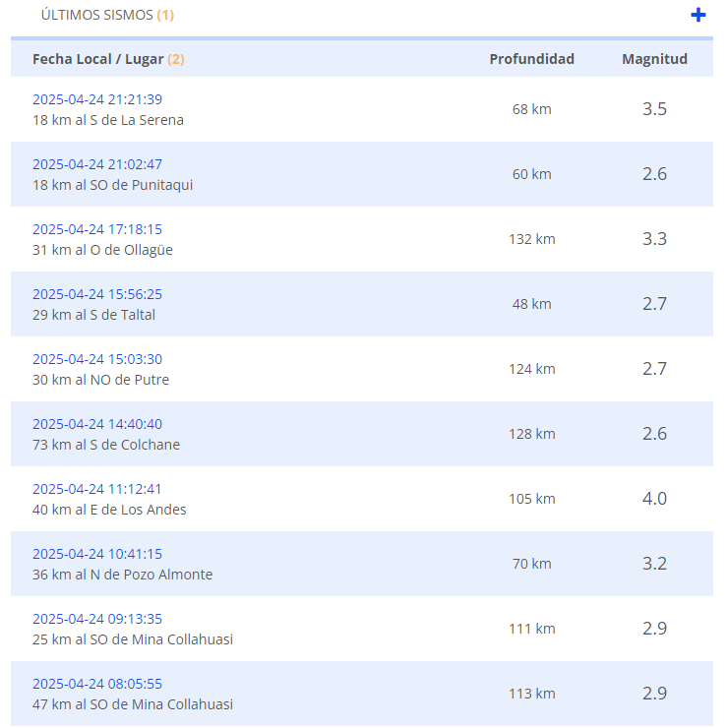View the 2025-04-24 11:12:41 earthquake details
The width and height of the screenshot is (727, 728).
[97, 489]
